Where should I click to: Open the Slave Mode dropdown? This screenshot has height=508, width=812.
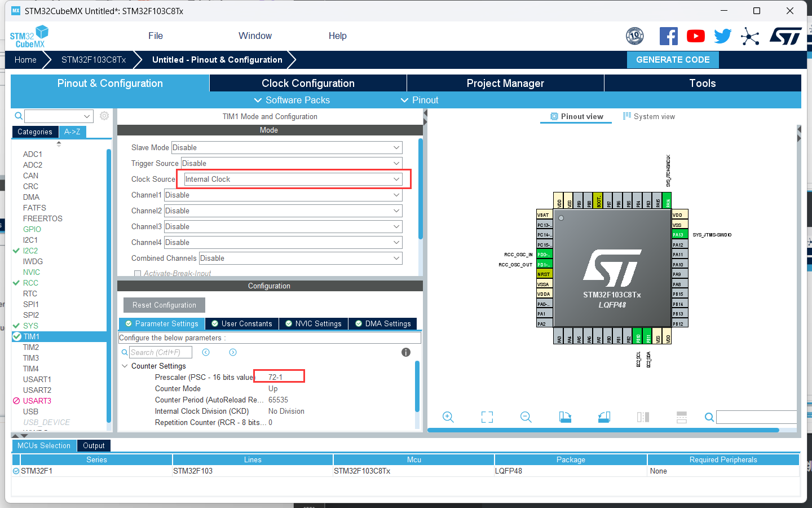coord(287,147)
